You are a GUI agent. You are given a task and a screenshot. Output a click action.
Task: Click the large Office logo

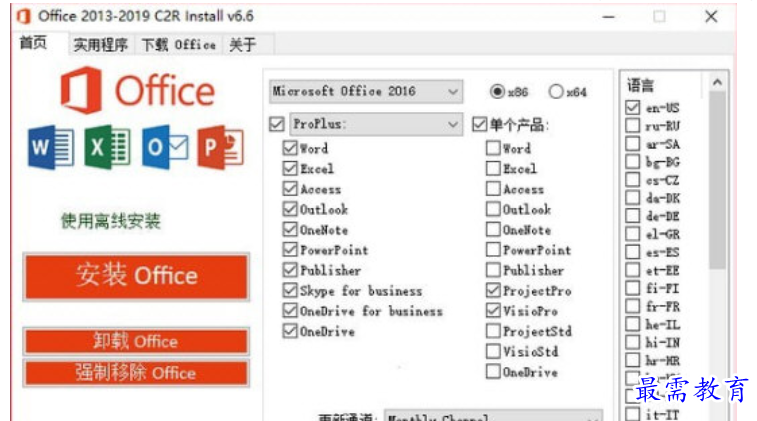tap(137, 91)
